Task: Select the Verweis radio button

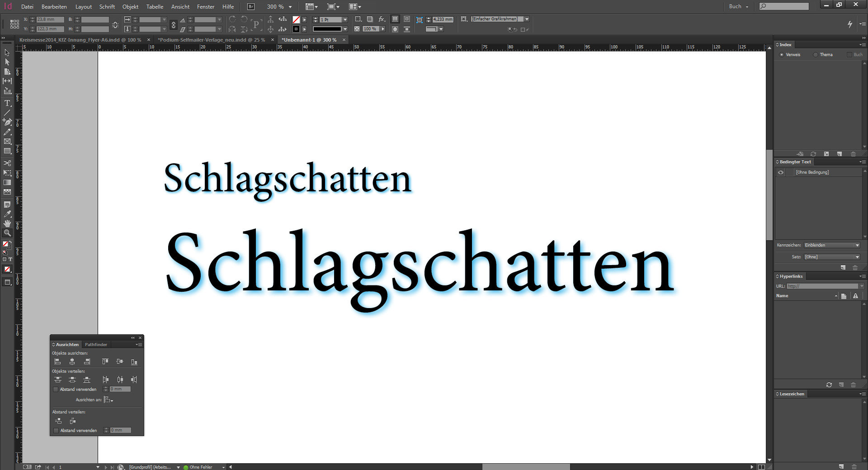Action: pos(782,55)
